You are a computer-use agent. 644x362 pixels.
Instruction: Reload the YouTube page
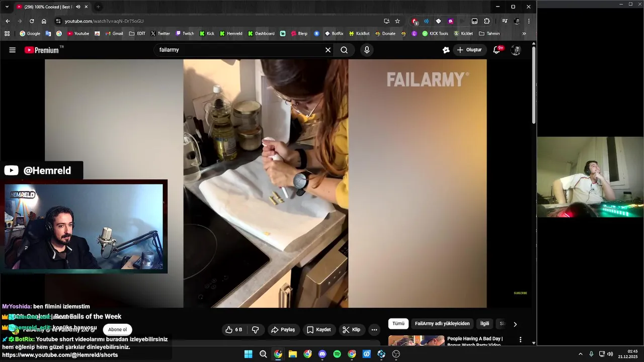(x=32, y=21)
